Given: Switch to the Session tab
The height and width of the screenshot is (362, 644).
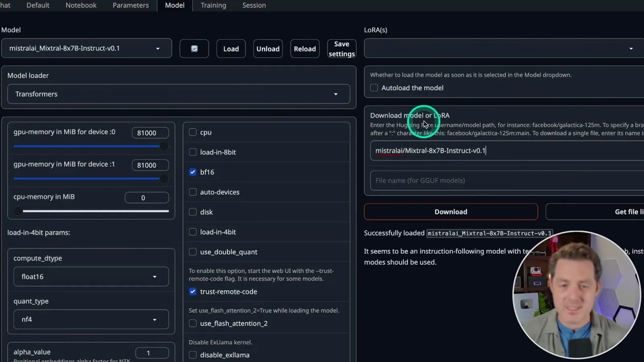Looking at the screenshot, I should 254,5.
